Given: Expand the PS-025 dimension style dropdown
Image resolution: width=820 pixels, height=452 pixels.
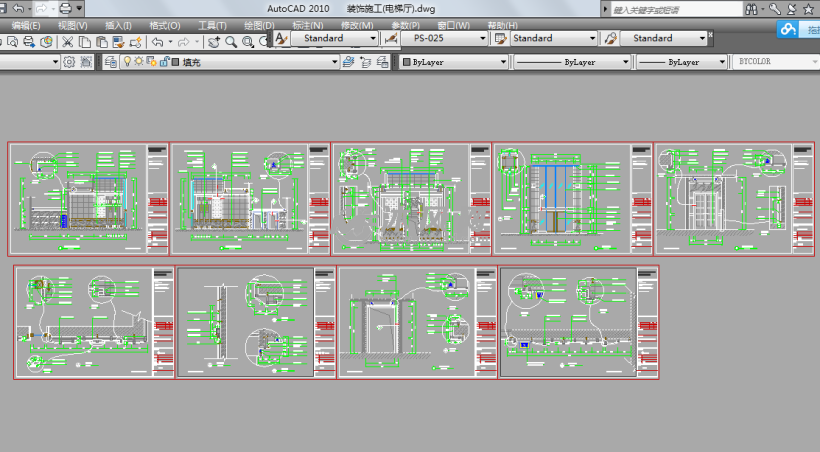Looking at the screenshot, I should point(483,38).
